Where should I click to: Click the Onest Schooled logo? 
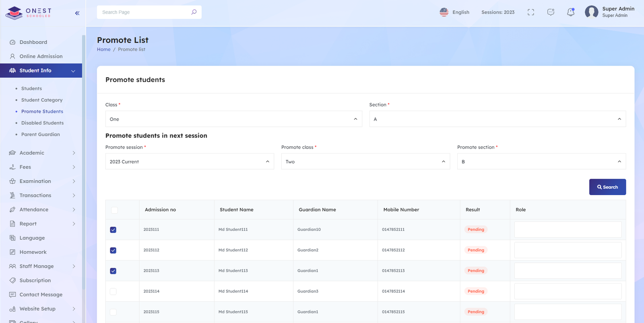pos(29,12)
